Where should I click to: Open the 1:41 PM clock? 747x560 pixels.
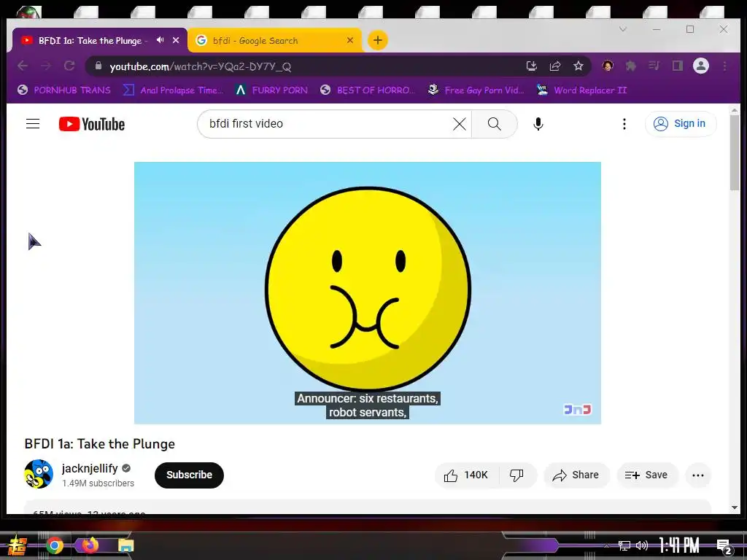[x=679, y=545]
